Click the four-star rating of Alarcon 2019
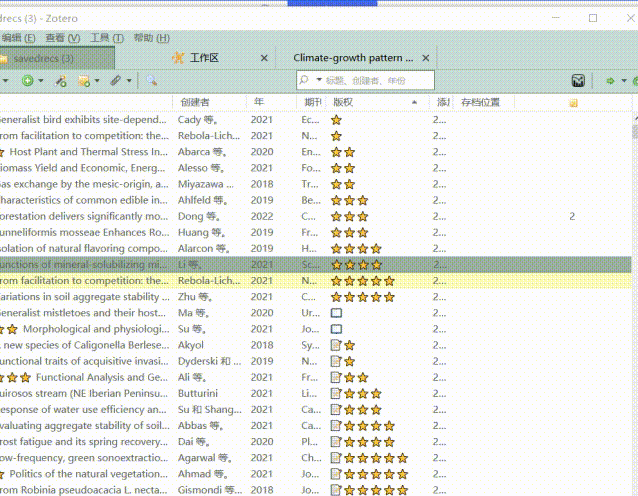 356,249
